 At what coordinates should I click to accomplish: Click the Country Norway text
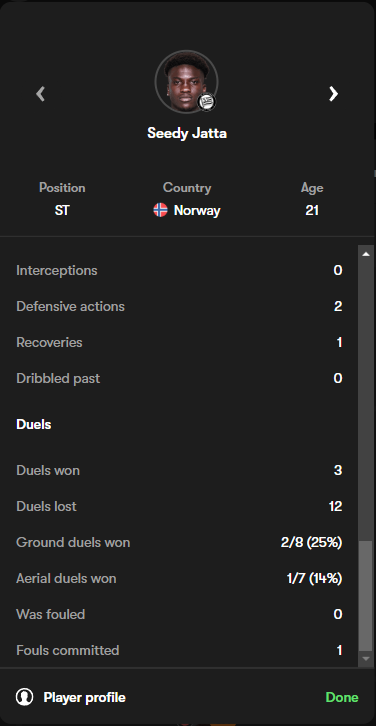(x=197, y=210)
